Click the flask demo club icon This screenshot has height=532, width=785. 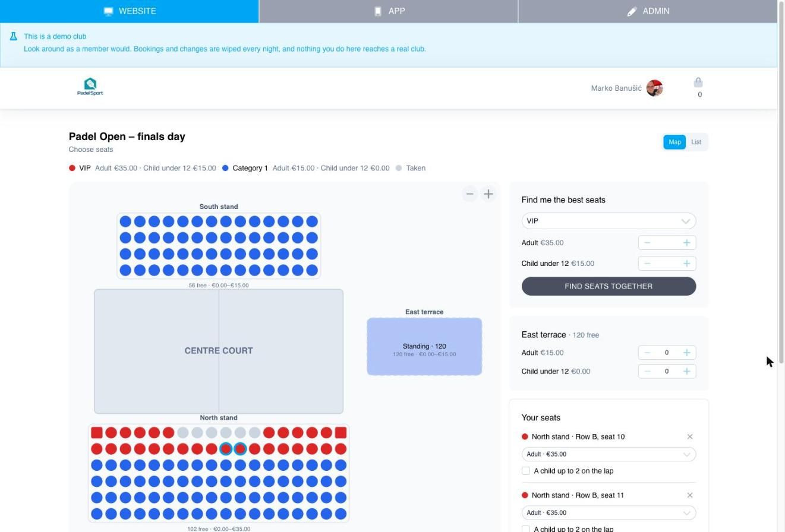click(13, 36)
